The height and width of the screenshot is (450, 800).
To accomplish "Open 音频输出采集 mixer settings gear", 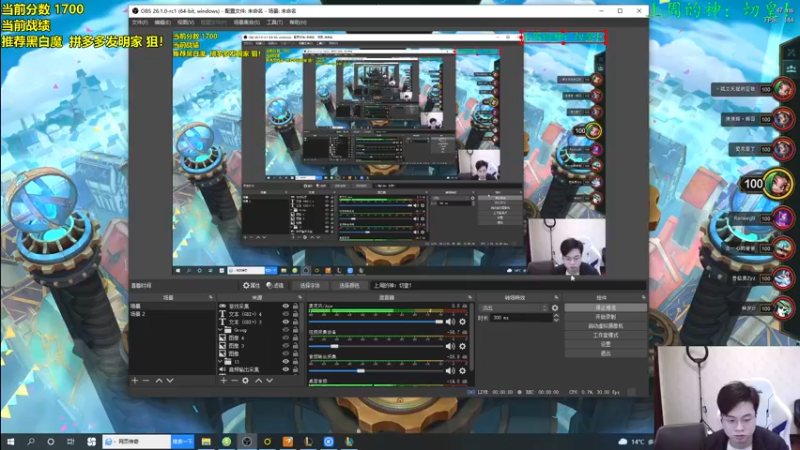I will (x=462, y=371).
